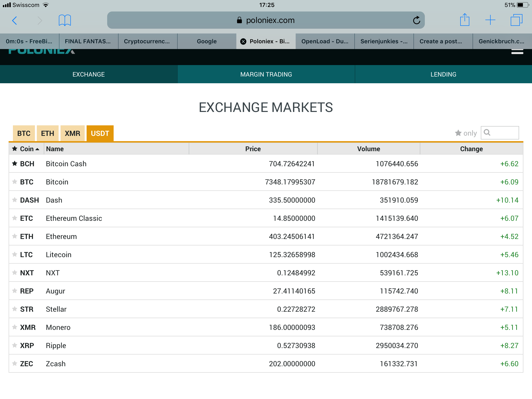The height and width of the screenshot is (399, 532).
Task: Open the Ripple market row
Action: [266, 346]
